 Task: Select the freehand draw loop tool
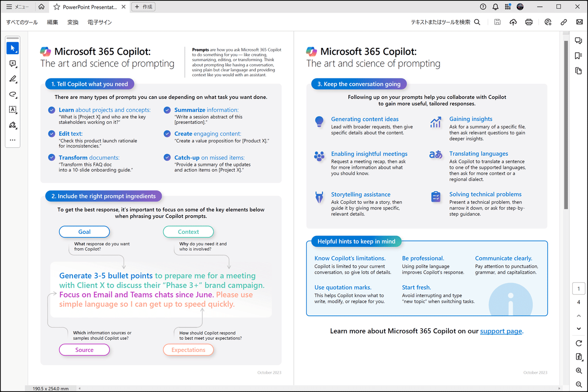click(13, 94)
